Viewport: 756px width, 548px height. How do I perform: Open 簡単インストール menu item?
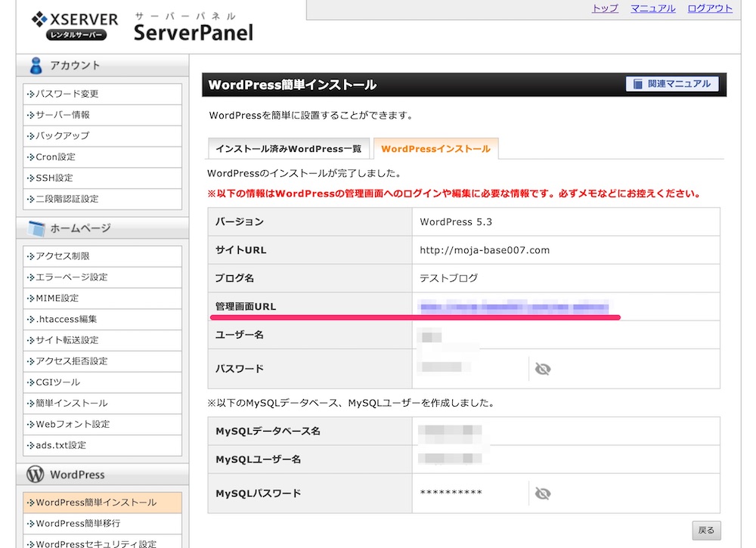tap(102, 403)
